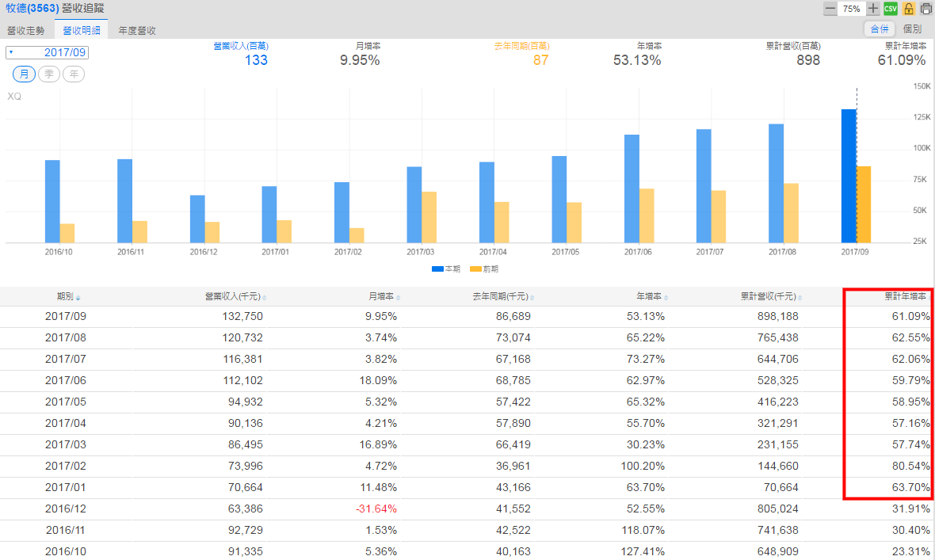Click the 132,750 revenue cell
Screen dimensions: 935x560
pyautogui.click(x=242, y=316)
